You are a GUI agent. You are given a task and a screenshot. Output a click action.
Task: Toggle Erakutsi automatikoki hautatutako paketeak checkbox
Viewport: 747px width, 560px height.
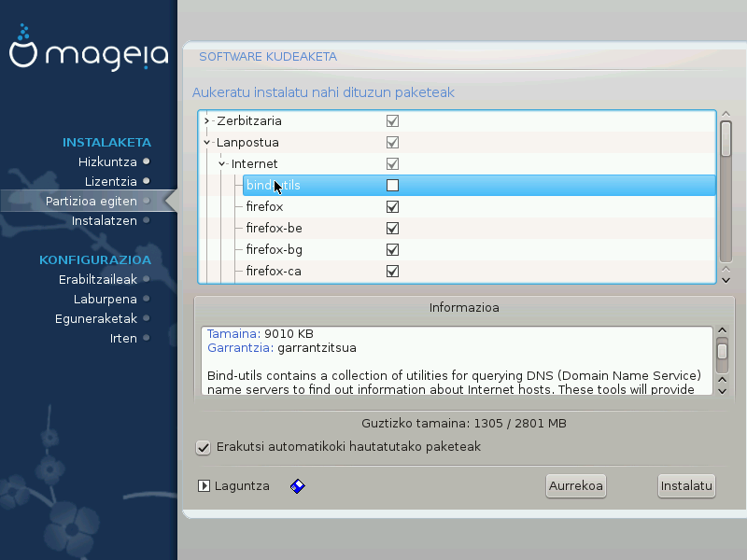(204, 447)
